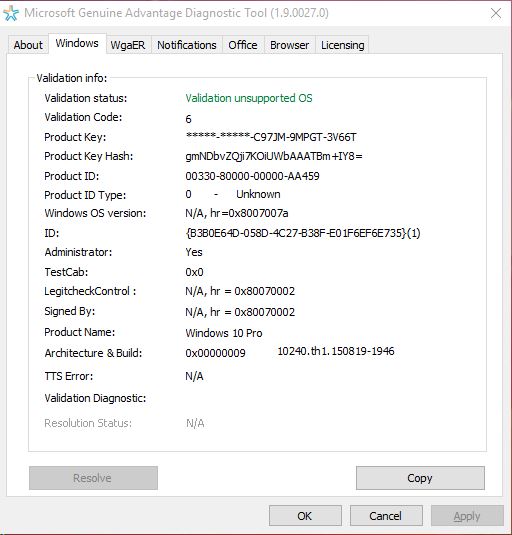The image size is (512, 535).
Task: Select the Windows tab
Action: tap(77, 43)
